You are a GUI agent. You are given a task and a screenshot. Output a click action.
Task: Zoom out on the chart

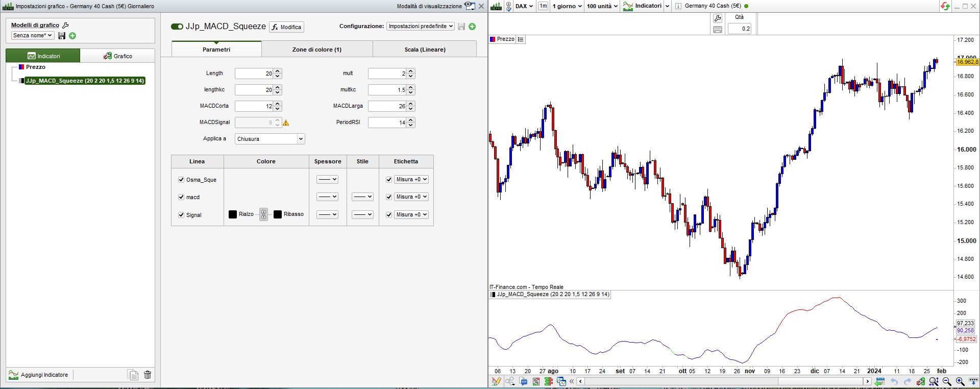[x=947, y=381]
